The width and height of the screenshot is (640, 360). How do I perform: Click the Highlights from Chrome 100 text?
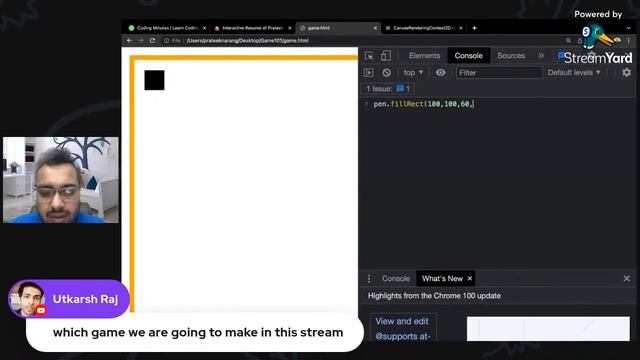(x=434, y=296)
